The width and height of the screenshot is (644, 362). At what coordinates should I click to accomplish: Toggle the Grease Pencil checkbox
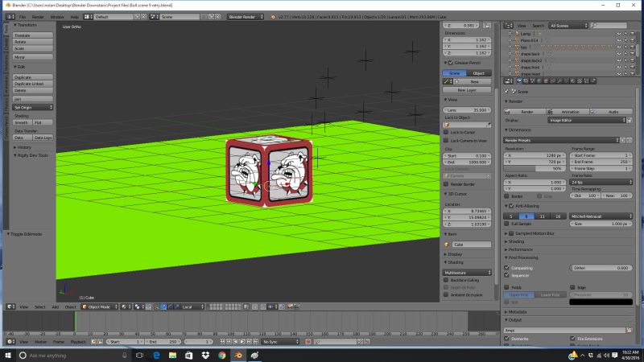(x=451, y=63)
